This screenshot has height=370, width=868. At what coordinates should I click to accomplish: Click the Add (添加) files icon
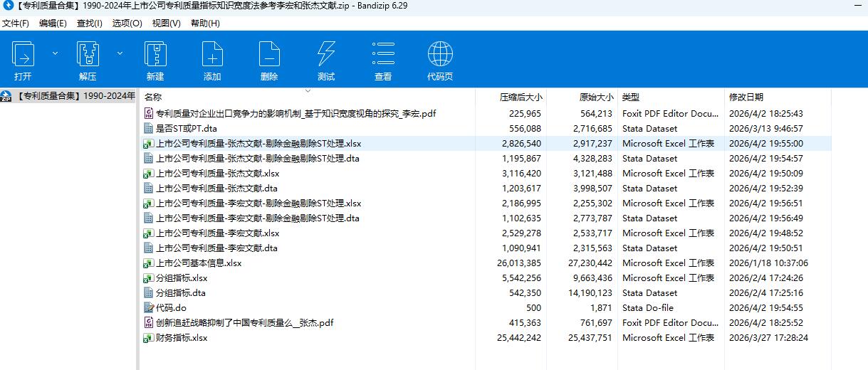pyautogui.click(x=212, y=54)
